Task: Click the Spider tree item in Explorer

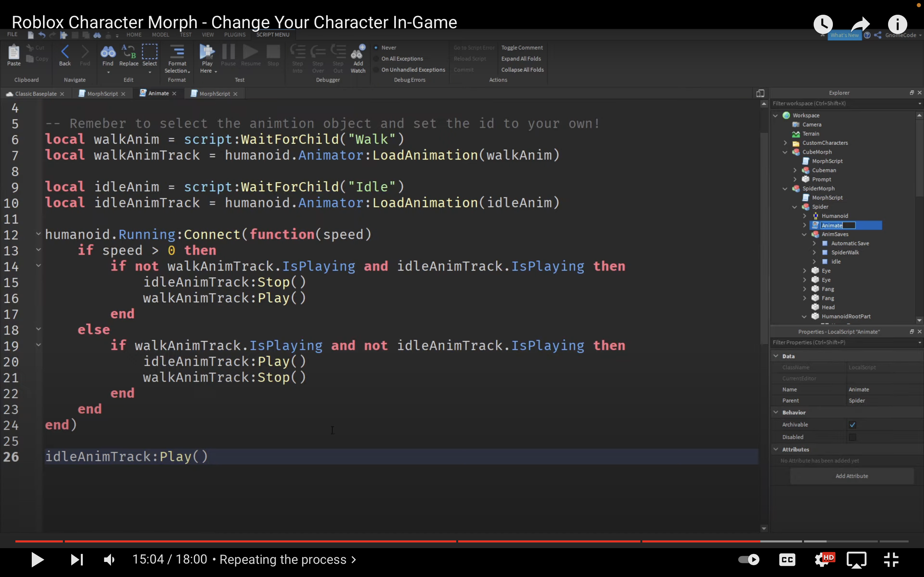Action: [820, 206]
